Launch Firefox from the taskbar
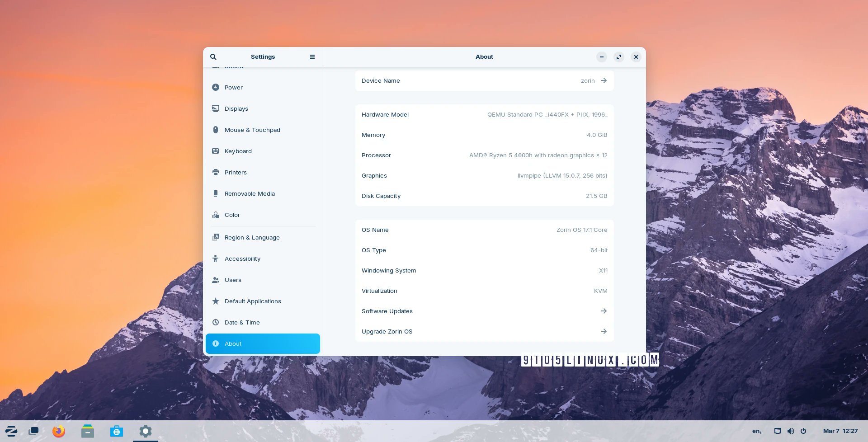 [58, 431]
